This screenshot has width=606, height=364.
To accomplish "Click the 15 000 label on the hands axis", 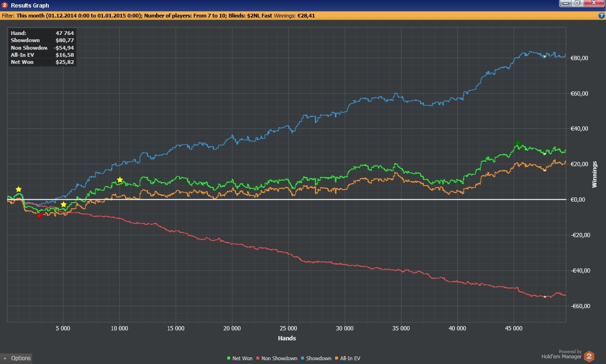I will 176,328.
